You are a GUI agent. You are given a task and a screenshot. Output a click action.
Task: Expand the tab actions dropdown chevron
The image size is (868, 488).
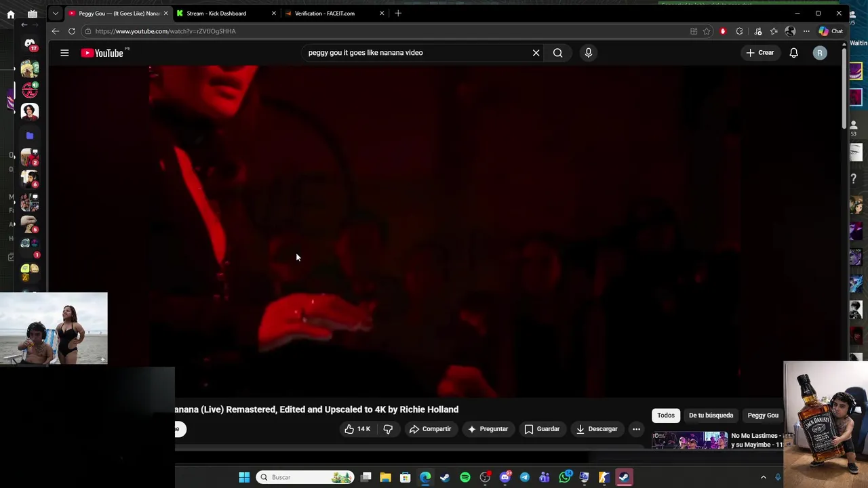56,14
